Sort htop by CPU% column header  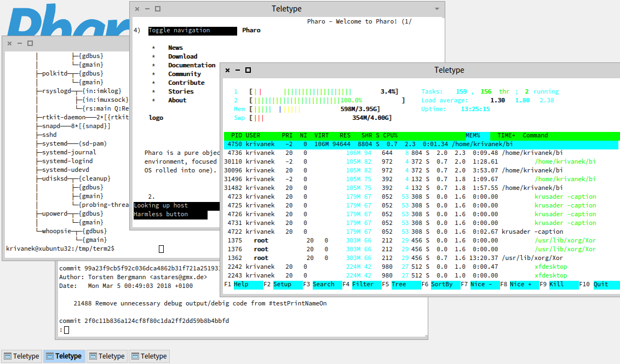390,136
